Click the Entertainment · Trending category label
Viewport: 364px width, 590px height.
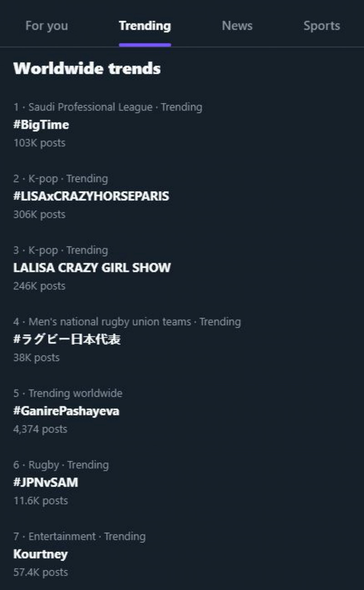pos(86,537)
